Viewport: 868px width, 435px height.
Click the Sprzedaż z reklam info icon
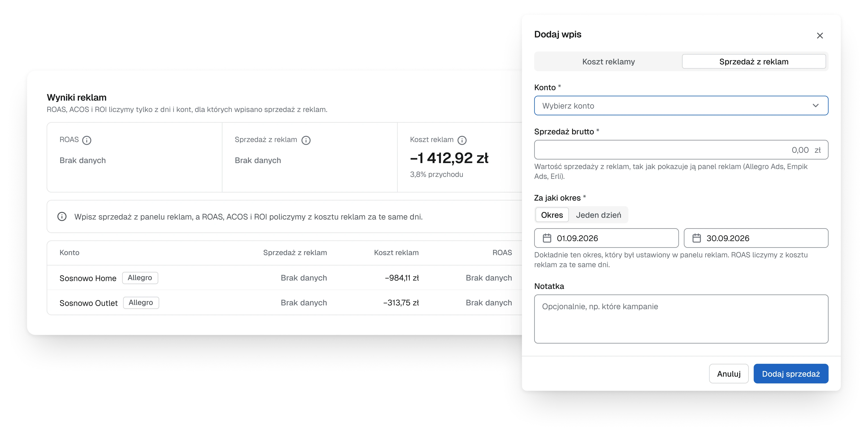tap(306, 140)
